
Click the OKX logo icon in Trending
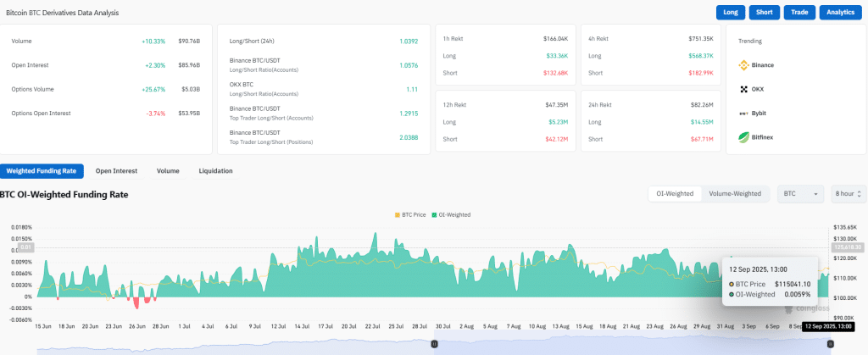coord(744,88)
